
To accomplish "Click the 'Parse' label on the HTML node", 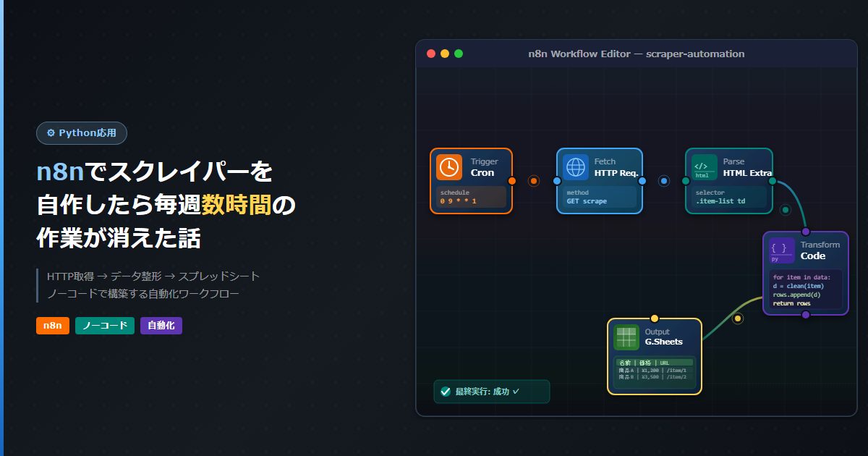I will click(733, 162).
